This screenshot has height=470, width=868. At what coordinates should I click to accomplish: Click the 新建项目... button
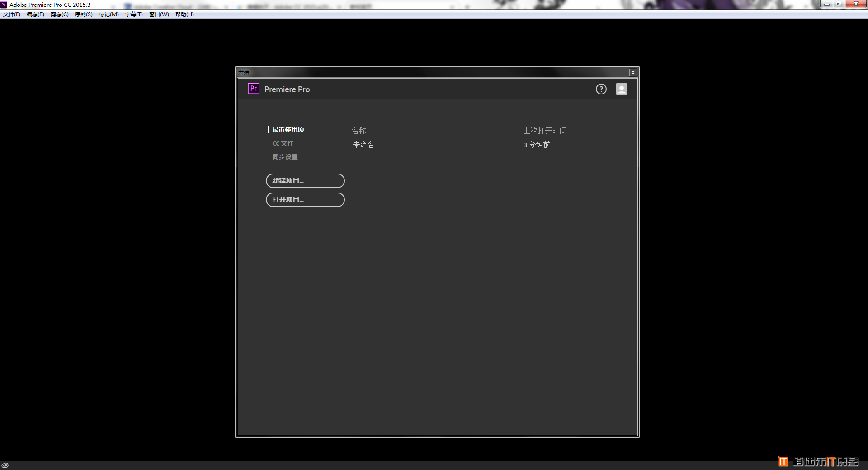point(305,181)
